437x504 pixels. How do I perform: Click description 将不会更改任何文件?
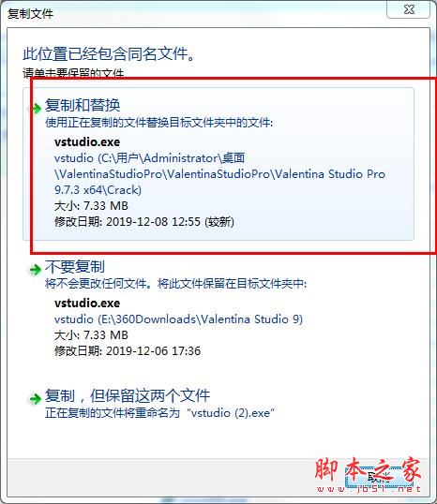[98, 284]
